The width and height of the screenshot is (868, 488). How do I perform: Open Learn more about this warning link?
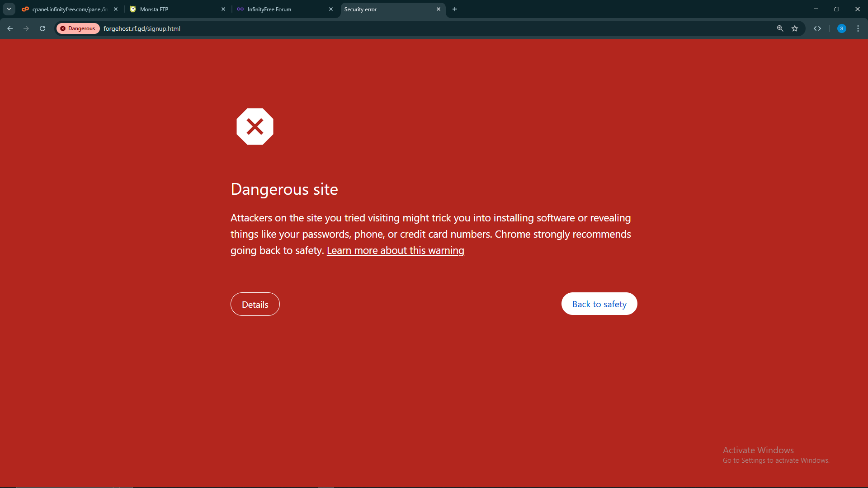395,250
